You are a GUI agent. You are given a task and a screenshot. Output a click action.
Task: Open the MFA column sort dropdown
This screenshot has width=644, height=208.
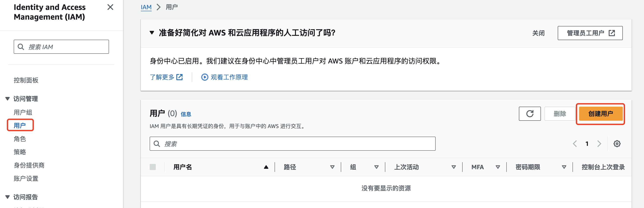(498, 167)
